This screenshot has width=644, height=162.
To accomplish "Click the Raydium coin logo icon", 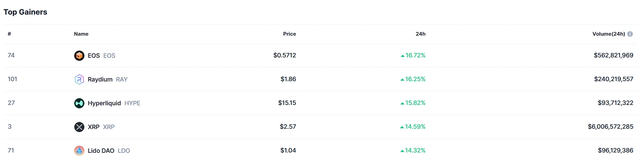I will 79,79.
